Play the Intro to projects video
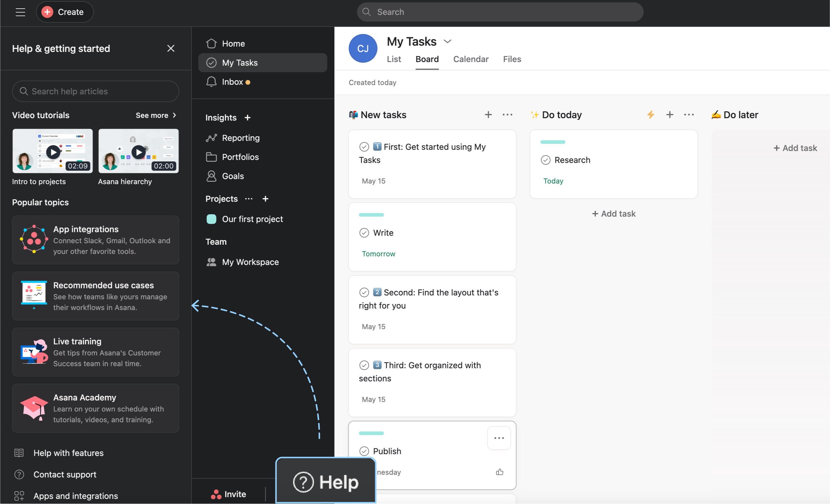The height and width of the screenshot is (504, 830). click(53, 152)
